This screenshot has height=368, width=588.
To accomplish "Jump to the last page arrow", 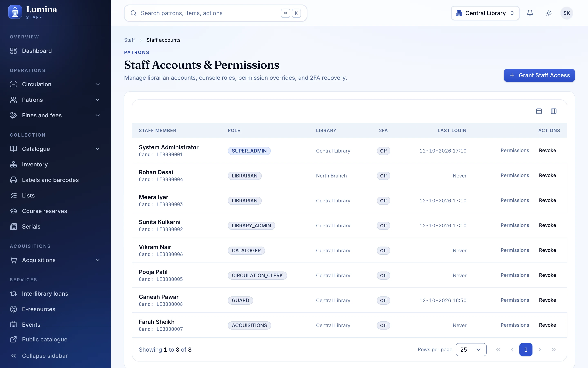I will click(554, 350).
